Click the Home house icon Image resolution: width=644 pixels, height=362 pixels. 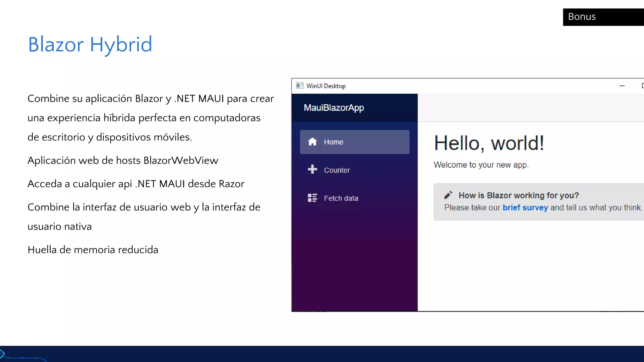pos(312,142)
